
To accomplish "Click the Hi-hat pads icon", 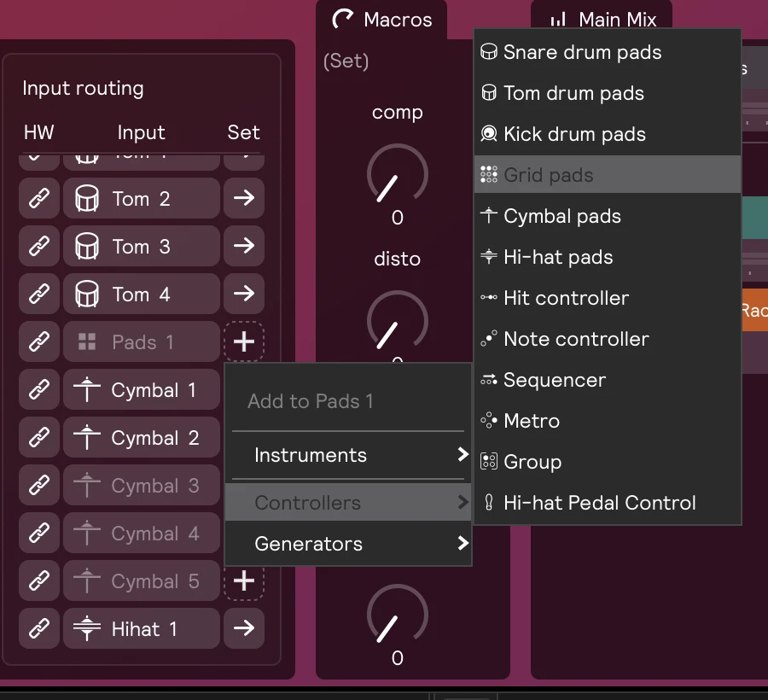I will pyautogui.click(x=488, y=256).
